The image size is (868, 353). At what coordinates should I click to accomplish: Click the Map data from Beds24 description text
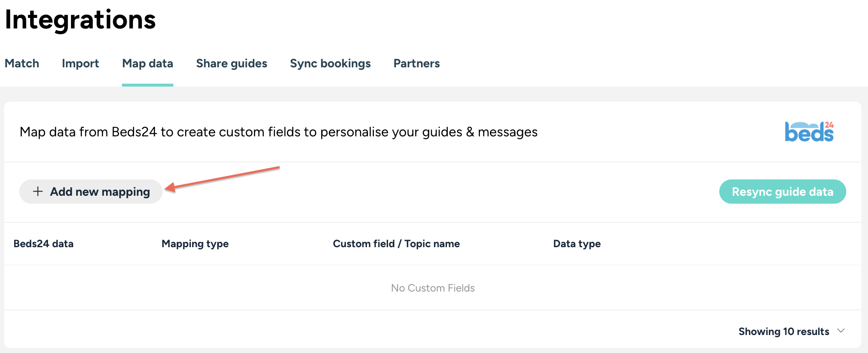coord(279,132)
